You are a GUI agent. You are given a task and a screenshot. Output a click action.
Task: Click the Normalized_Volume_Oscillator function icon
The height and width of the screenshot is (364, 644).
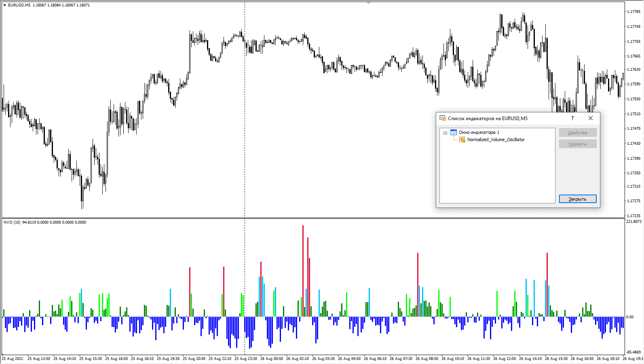pyautogui.click(x=462, y=140)
